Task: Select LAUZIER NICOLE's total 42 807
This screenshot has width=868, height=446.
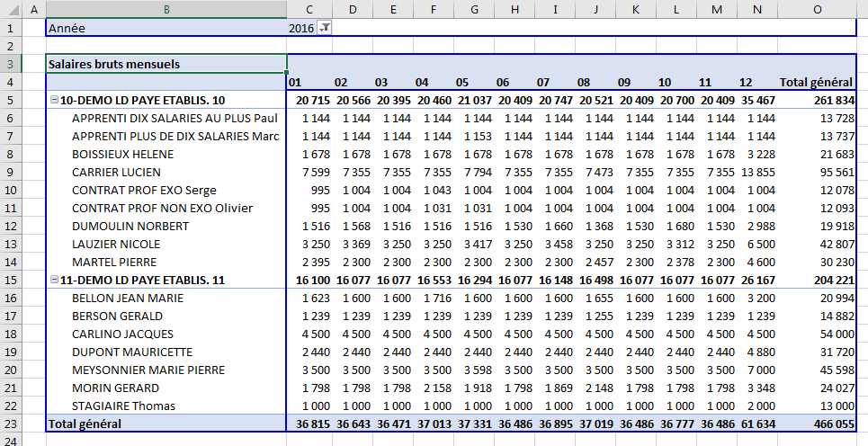Action: click(x=837, y=244)
